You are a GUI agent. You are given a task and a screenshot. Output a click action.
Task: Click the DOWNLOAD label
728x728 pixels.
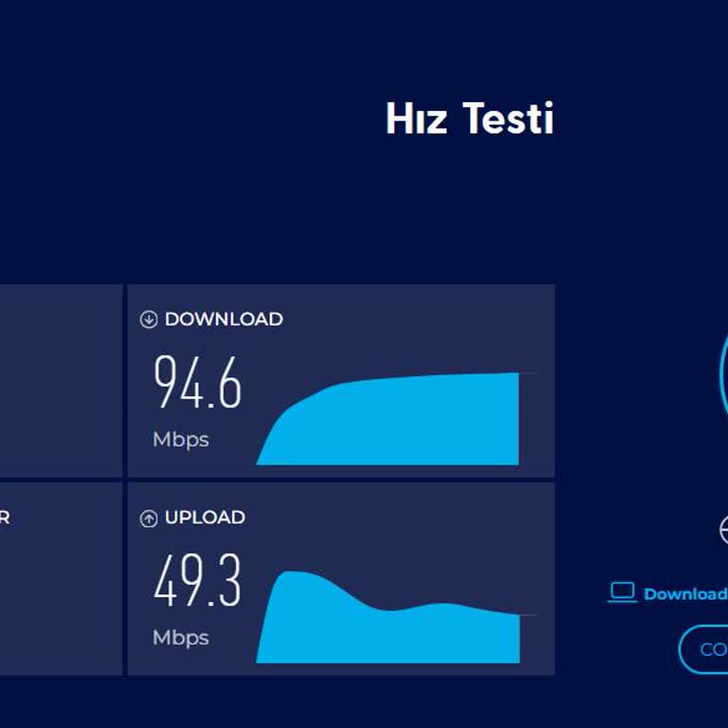click(224, 319)
